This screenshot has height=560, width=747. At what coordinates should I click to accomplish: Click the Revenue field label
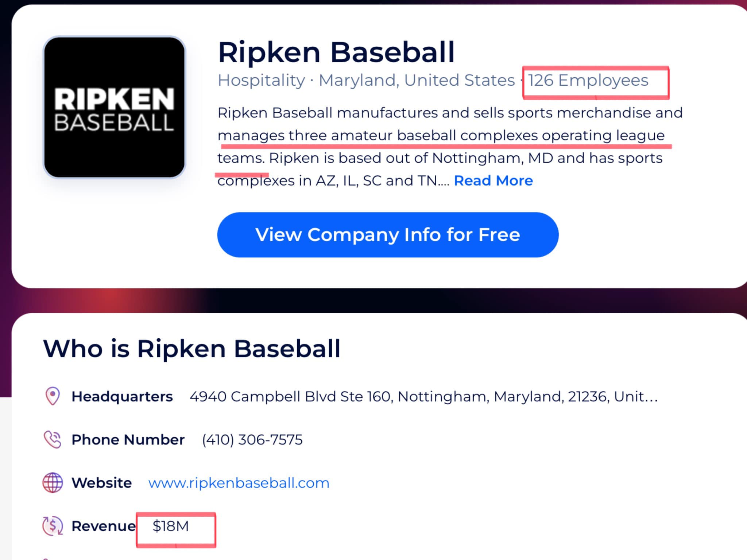click(104, 526)
